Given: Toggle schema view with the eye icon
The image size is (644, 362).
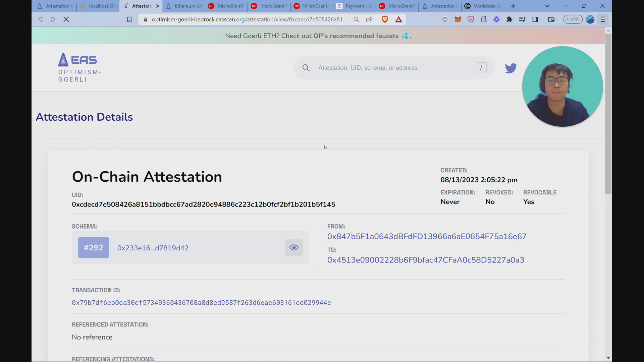Looking at the screenshot, I should click(x=294, y=248).
